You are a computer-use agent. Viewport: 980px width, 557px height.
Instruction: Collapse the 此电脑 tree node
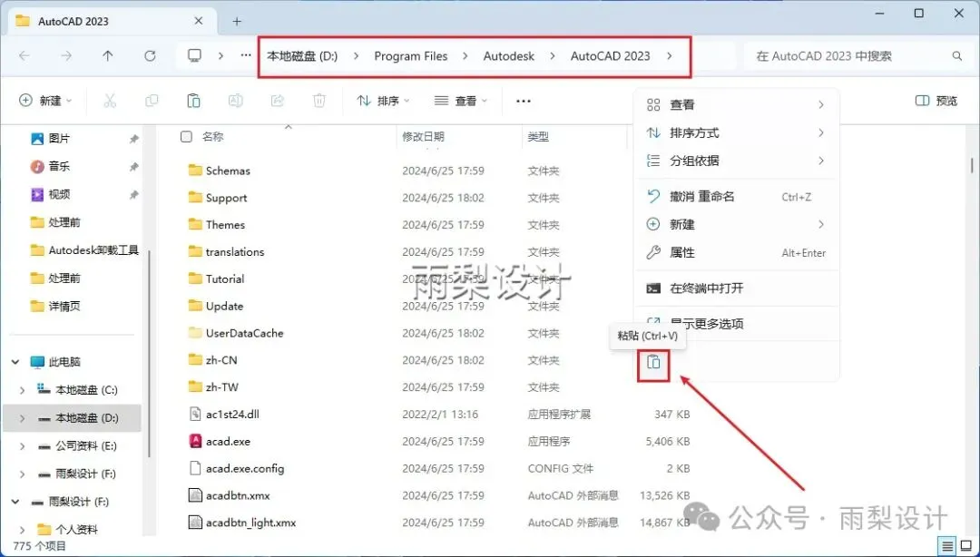[x=15, y=361]
